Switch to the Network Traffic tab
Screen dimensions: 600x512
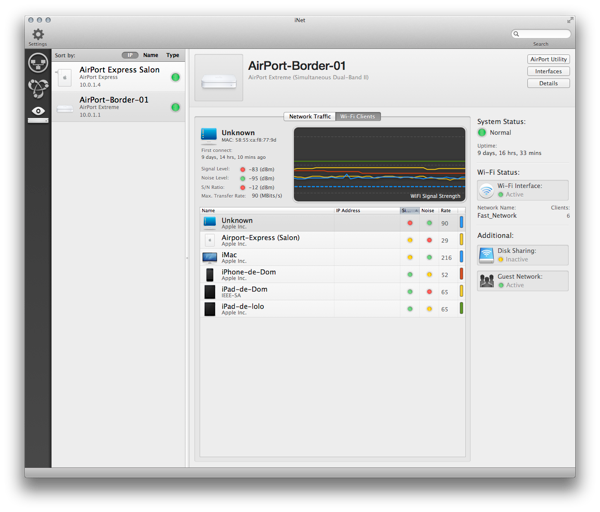(309, 117)
